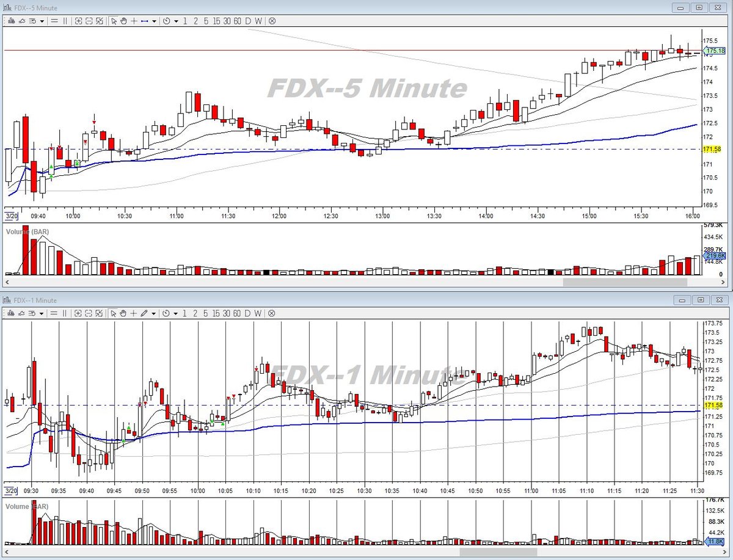Expand the chart settings dropdown arrow in 5 Minute toolbar
Image resolution: width=733 pixels, height=560 pixels.
42,21
